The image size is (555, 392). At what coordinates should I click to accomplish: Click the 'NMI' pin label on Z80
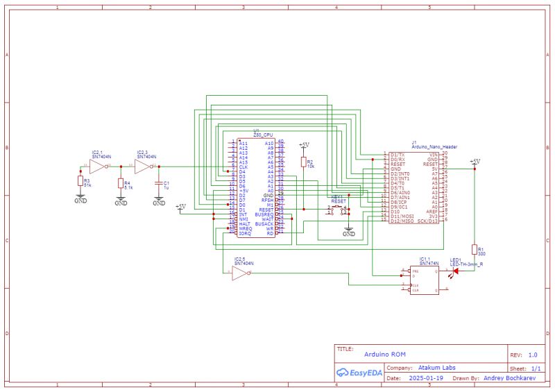coord(244,219)
